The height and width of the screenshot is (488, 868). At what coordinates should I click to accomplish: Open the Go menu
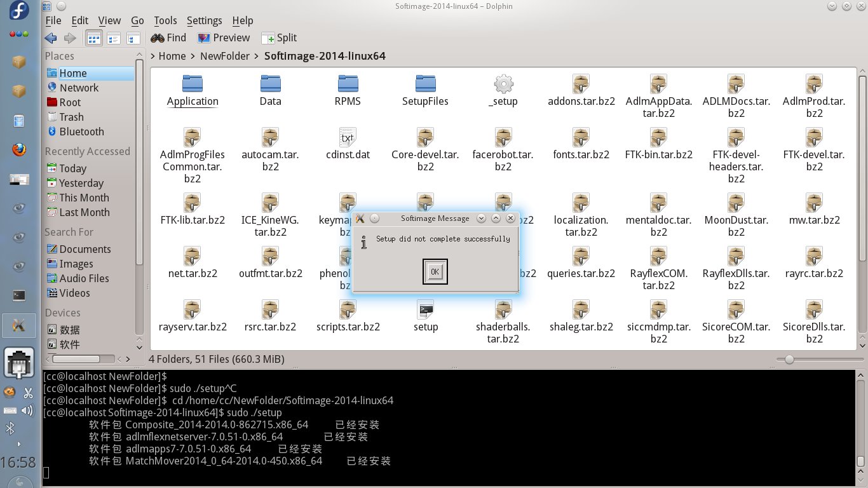[137, 20]
